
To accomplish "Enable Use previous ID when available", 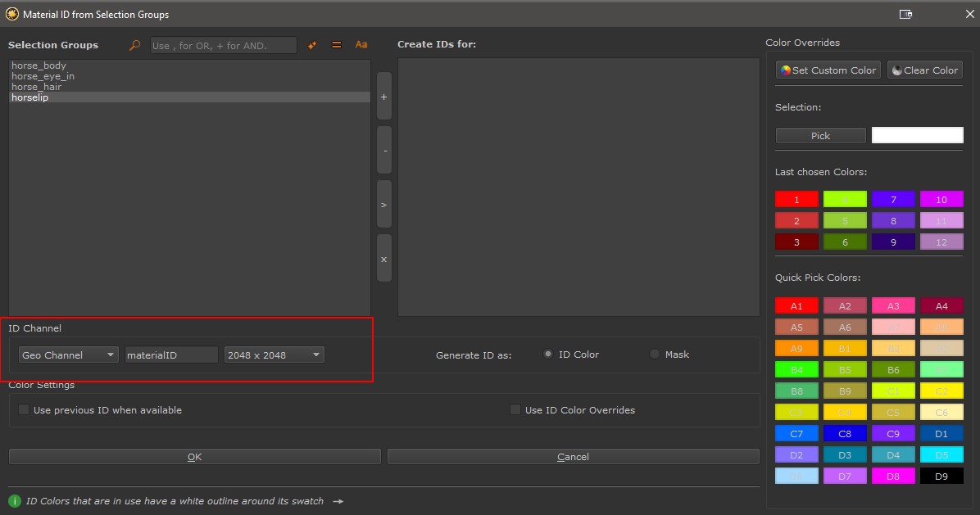I will (24, 410).
